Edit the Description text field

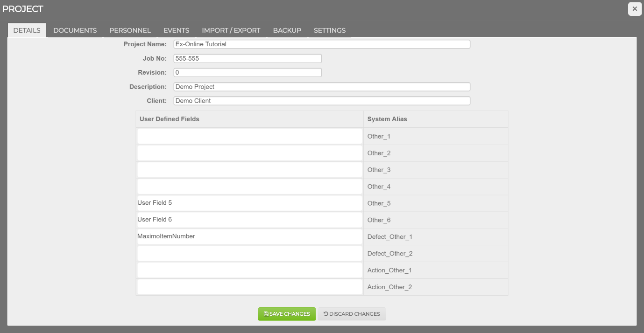point(321,87)
